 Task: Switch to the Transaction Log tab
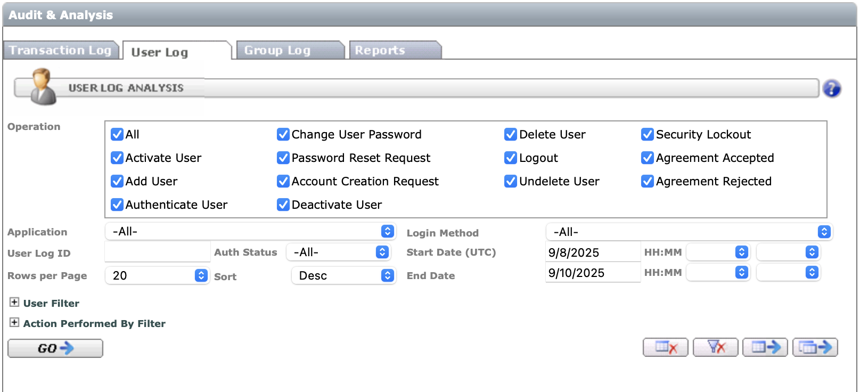(x=60, y=51)
